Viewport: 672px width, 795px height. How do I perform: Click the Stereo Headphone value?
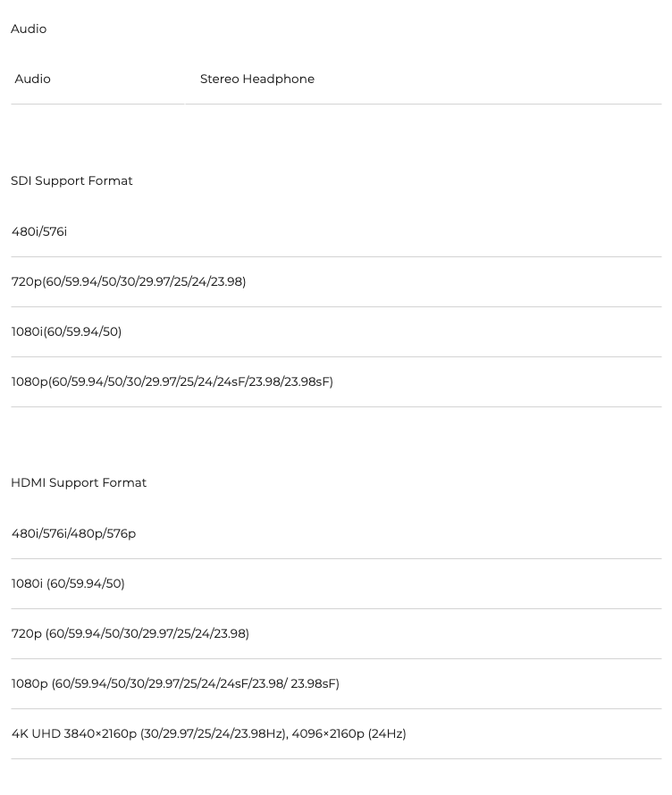pos(257,79)
